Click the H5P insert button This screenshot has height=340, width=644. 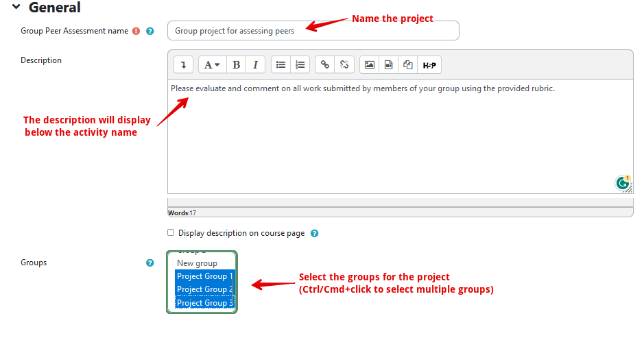(x=429, y=65)
